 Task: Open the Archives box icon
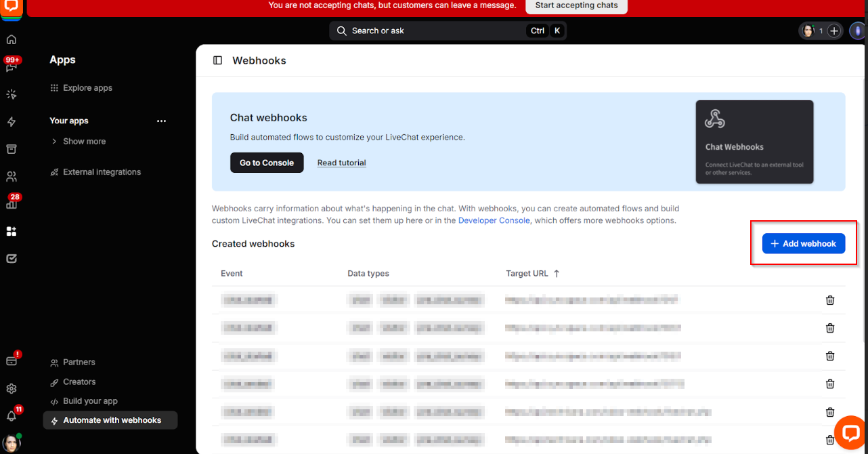(x=12, y=149)
